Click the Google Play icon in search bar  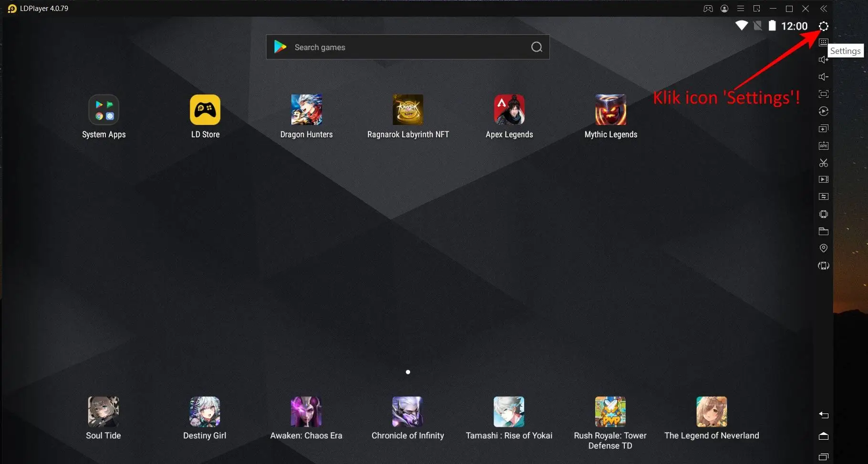280,47
